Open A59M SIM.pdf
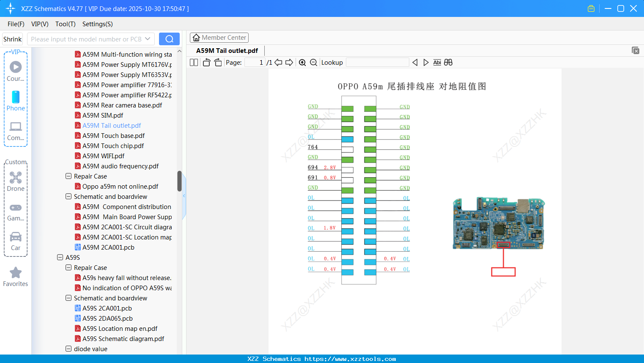The height and width of the screenshot is (363, 644). (x=99, y=115)
